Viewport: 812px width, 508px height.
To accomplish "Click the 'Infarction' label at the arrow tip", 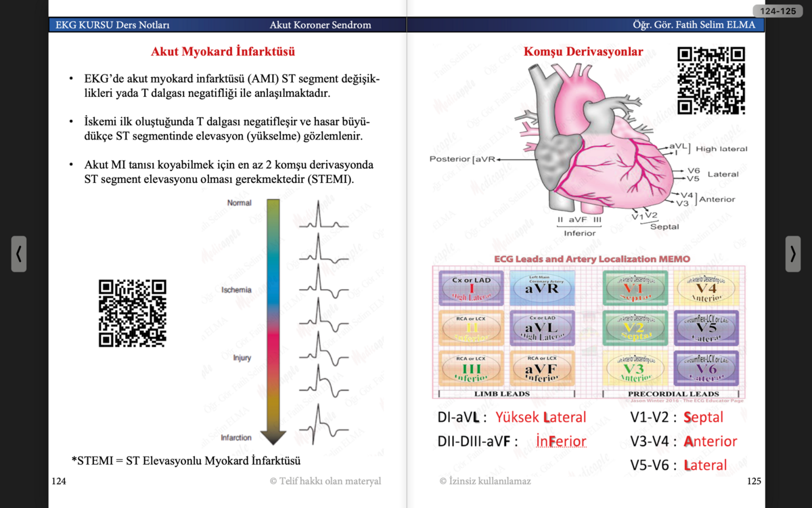I will (x=236, y=438).
